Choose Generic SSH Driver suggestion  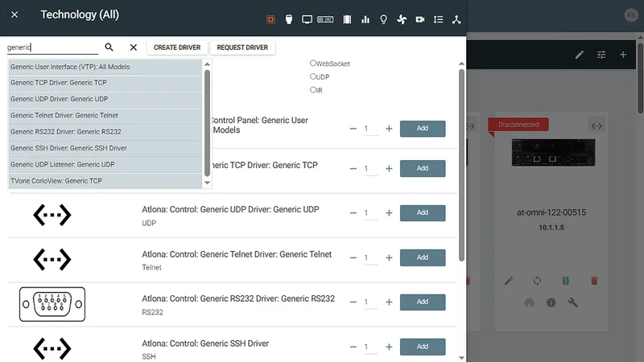coord(105,149)
